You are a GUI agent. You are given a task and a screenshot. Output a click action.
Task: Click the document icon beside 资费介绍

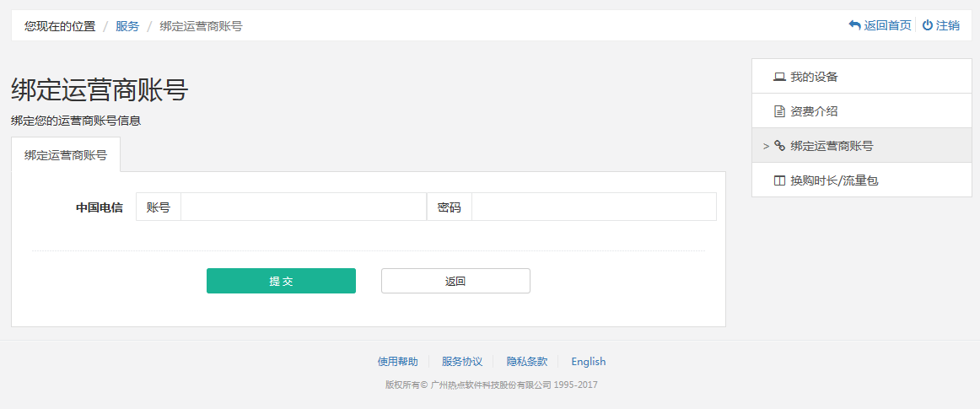(x=779, y=111)
